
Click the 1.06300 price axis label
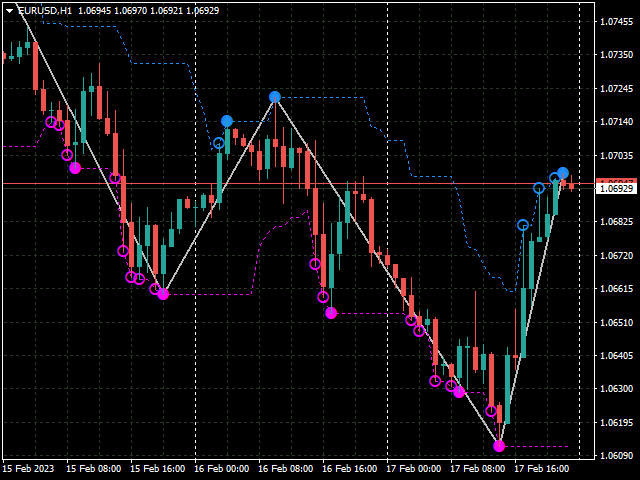[x=616, y=389]
